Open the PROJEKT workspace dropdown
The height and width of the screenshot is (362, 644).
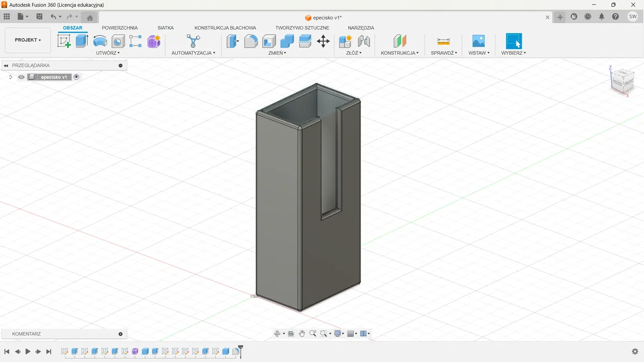tap(28, 40)
